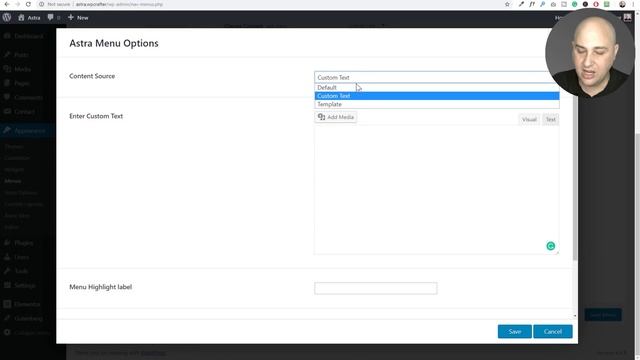Open the Chrome three-dot menu
640x360 pixels.
[x=633, y=4]
